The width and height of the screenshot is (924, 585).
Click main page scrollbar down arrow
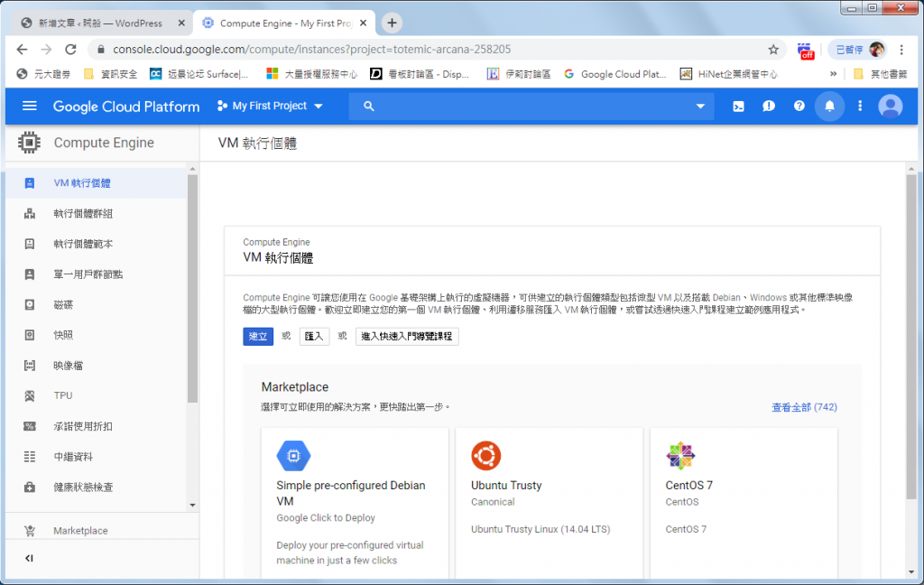(911, 572)
